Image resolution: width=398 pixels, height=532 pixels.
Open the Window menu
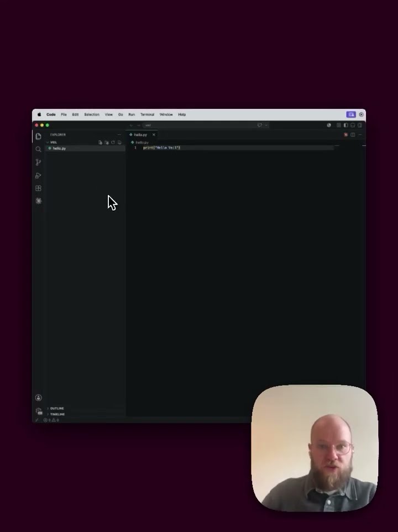tap(166, 114)
